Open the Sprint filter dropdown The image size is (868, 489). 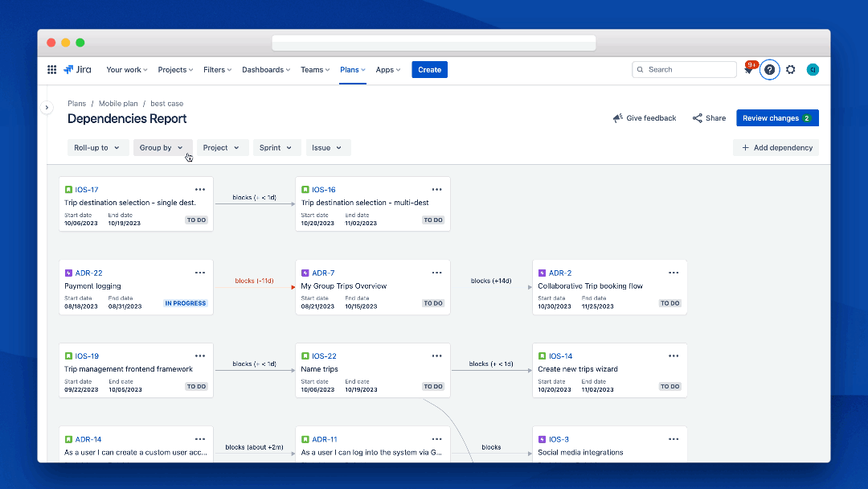tap(276, 147)
